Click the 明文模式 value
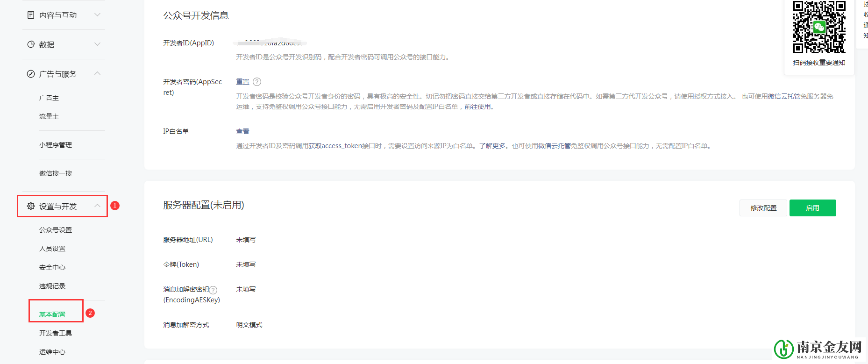 pos(249,325)
